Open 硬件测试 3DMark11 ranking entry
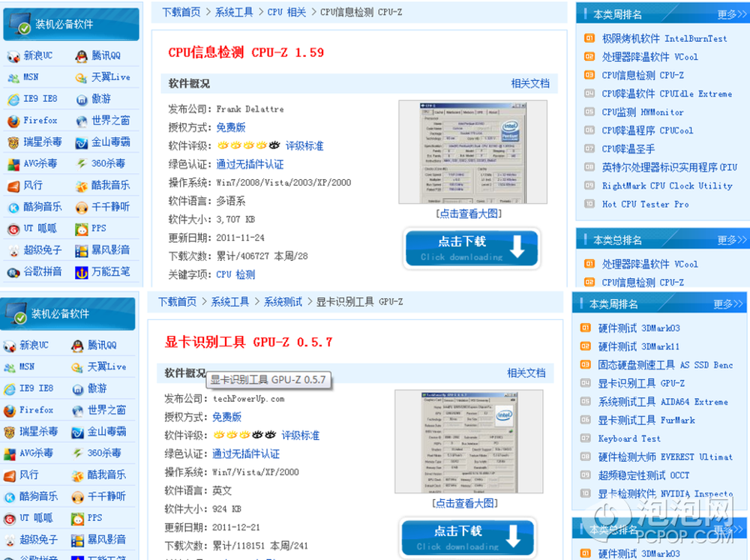The width and height of the screenshot is (750, 560). click(638, 346)
